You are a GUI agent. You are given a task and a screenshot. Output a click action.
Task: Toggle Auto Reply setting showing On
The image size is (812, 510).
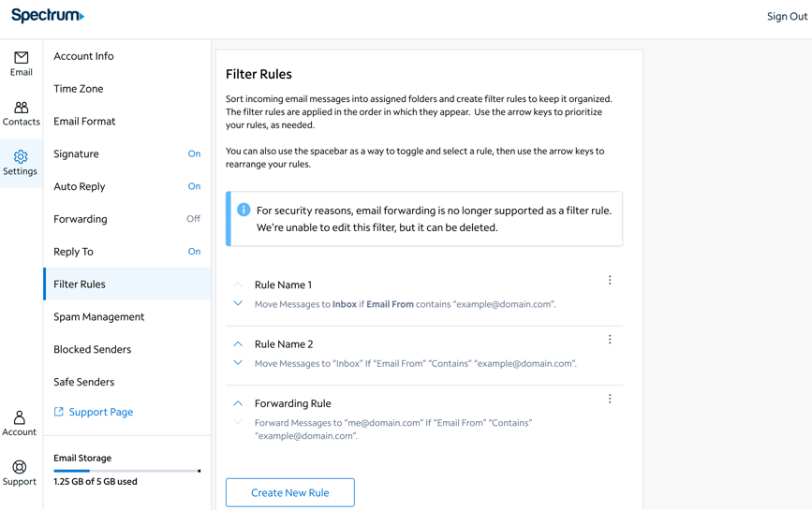pos(194,186)
